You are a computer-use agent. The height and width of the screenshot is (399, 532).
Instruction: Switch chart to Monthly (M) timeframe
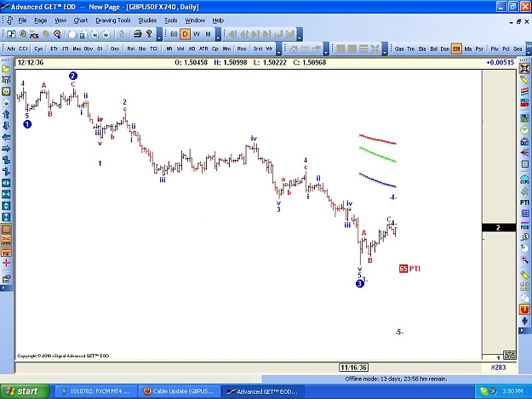(208, 34)
